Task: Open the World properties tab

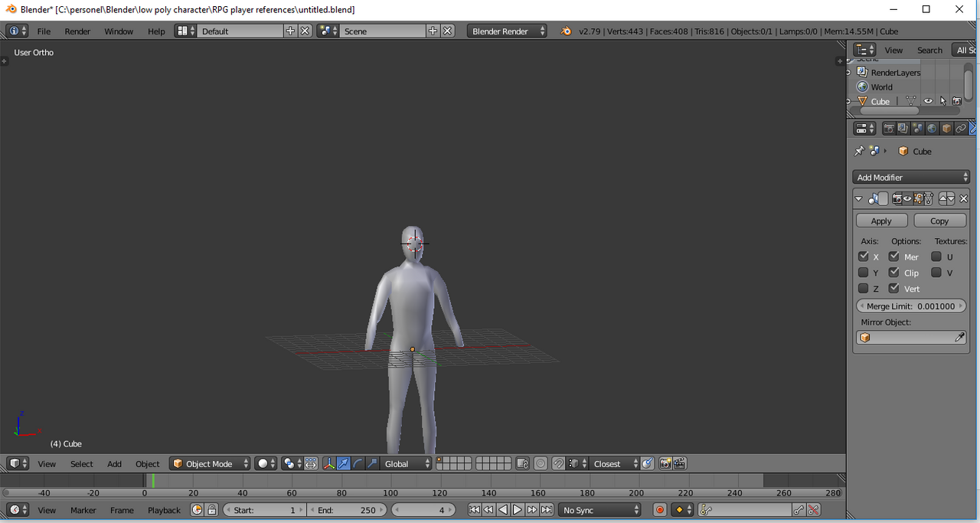Action: 932,129
